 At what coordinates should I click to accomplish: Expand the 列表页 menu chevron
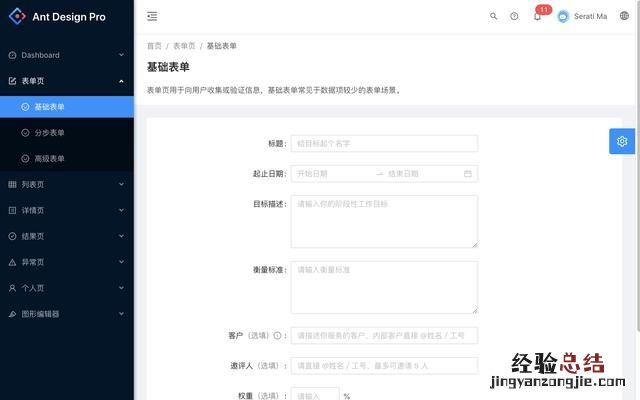121,184
